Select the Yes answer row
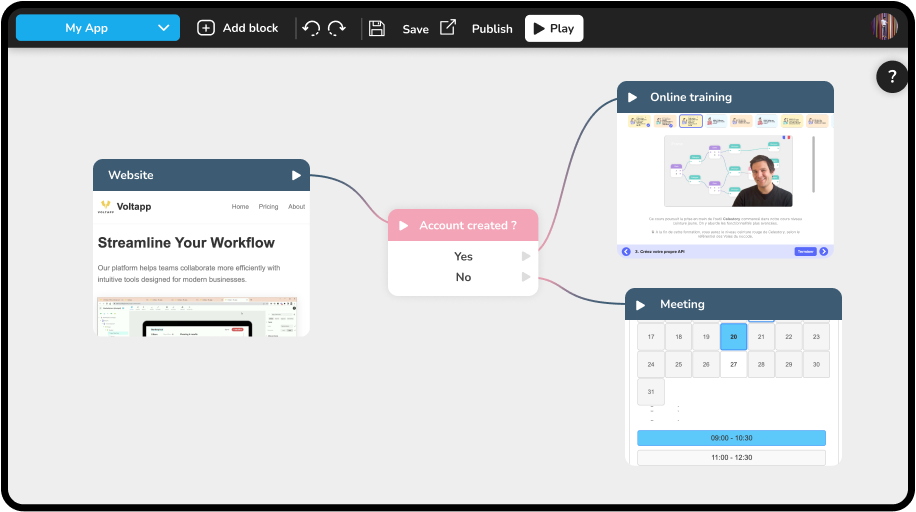Screen dimensions: 916x512 [463, 256]
